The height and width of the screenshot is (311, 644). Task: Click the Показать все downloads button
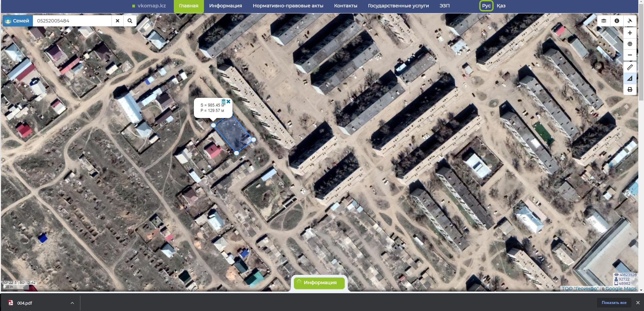614,303
